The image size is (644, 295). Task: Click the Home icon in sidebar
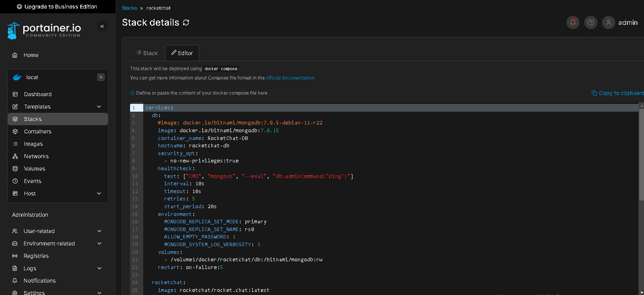(15, 55)
